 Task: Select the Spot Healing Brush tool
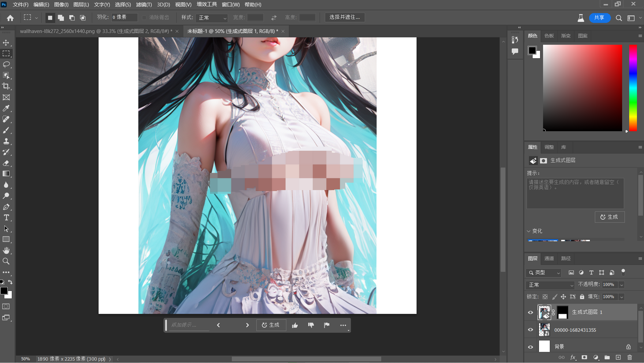pos(6,119)
